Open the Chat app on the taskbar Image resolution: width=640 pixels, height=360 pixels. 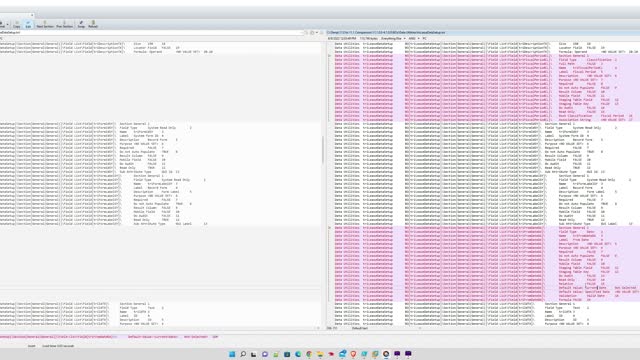coord(265,354)
